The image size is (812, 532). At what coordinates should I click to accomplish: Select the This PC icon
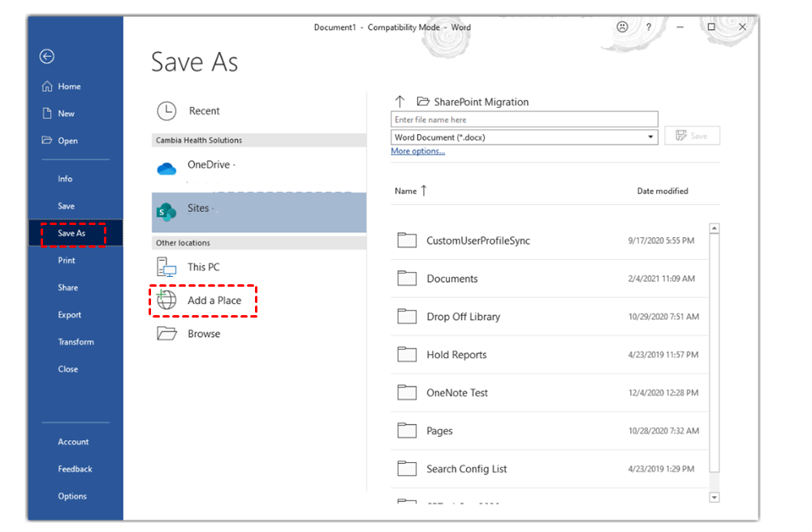[x=166, y=266]
